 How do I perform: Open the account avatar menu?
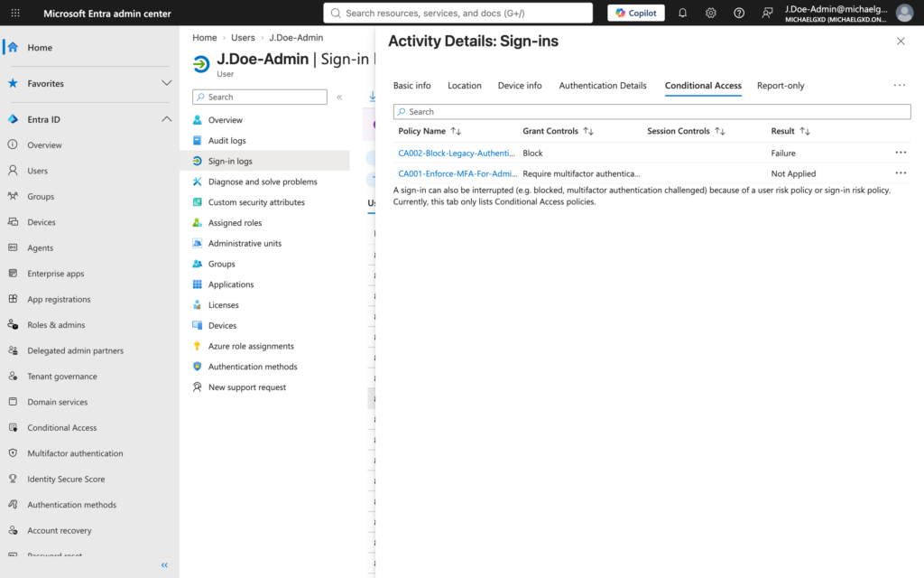coord(904,13)
